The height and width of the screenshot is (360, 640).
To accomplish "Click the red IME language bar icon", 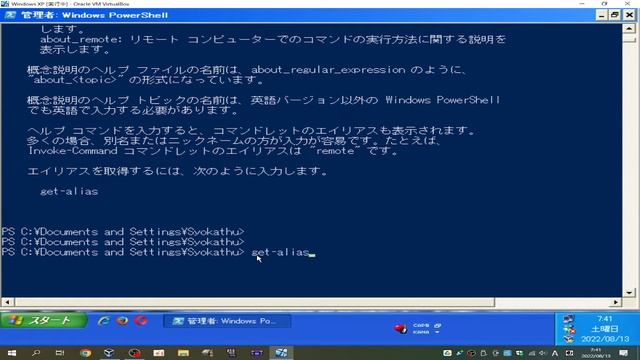I will click(400, 328).
